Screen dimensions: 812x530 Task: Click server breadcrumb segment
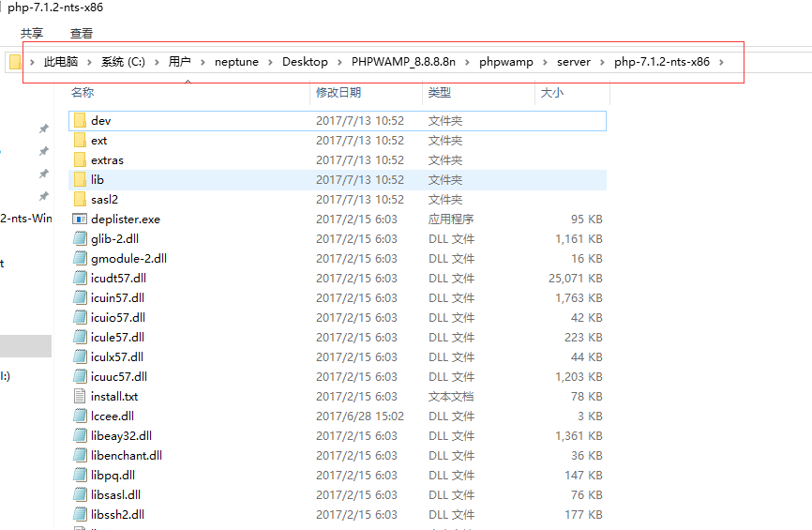tap(573, 62)
